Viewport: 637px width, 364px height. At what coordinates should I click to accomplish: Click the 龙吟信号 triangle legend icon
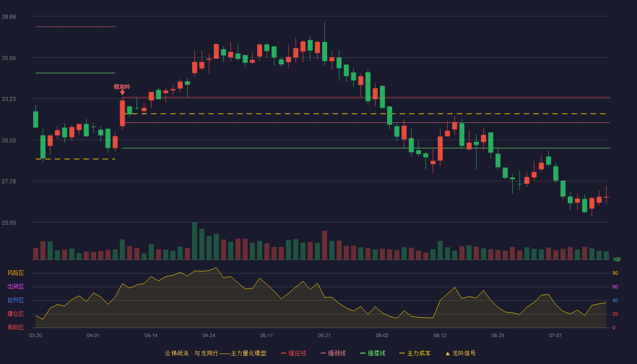point(448,353)
